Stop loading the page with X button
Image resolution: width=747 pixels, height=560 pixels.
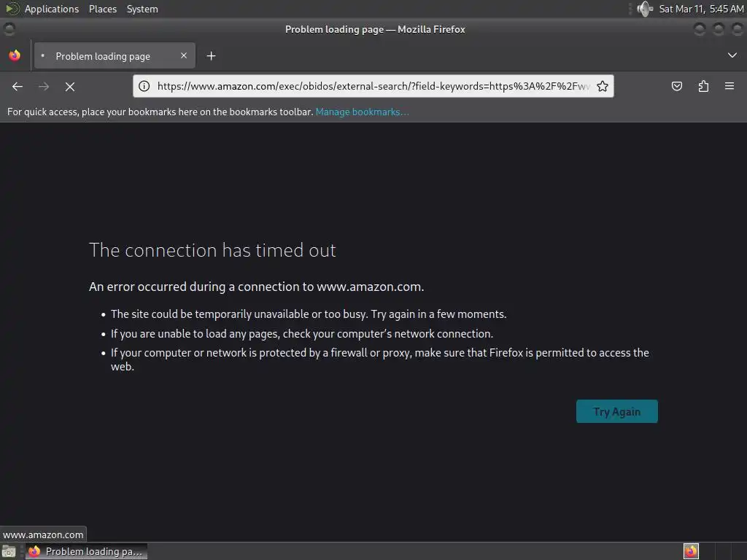pyautogui.click(x=70, y=86)
